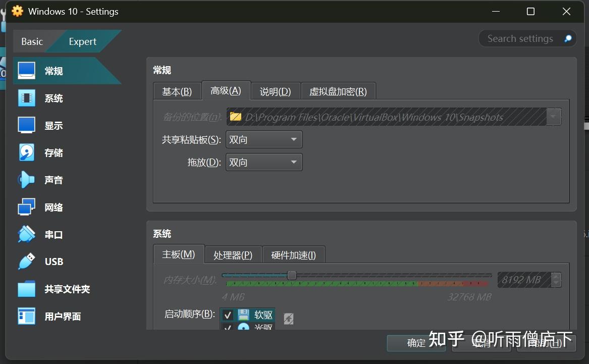Select the 共享文件夹 shared folders icon
589x364 pixels.
27,289
